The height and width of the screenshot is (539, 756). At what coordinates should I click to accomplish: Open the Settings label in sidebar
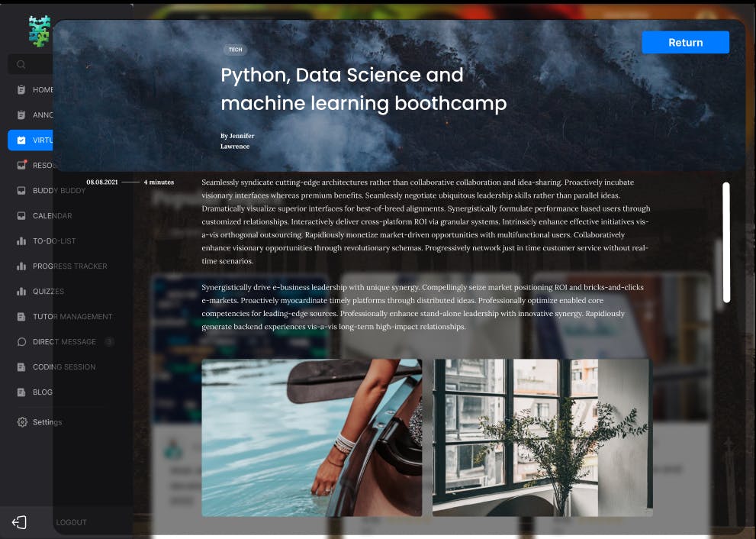47,421
